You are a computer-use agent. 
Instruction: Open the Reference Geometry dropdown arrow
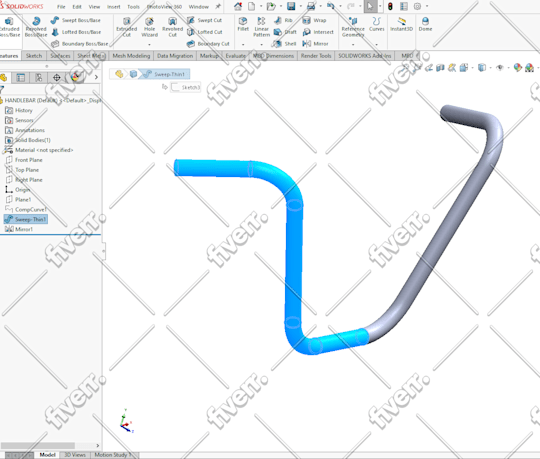click(353, 44)
